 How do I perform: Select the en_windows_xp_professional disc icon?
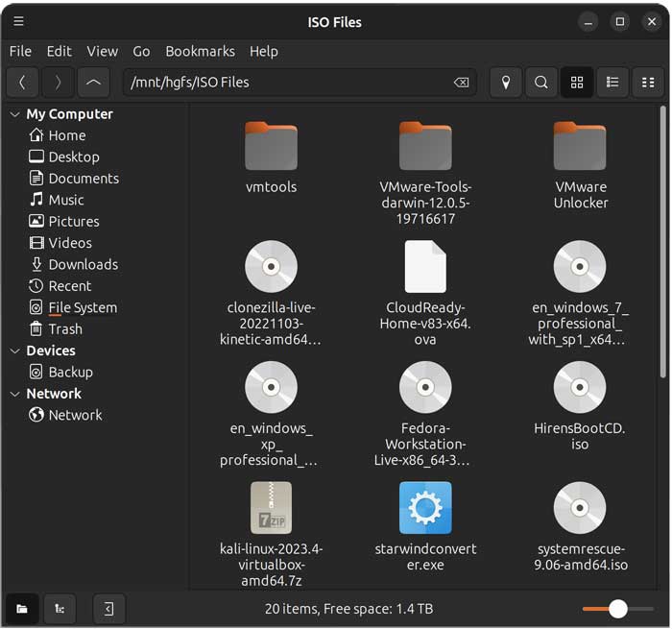click(x=271, y=387)
